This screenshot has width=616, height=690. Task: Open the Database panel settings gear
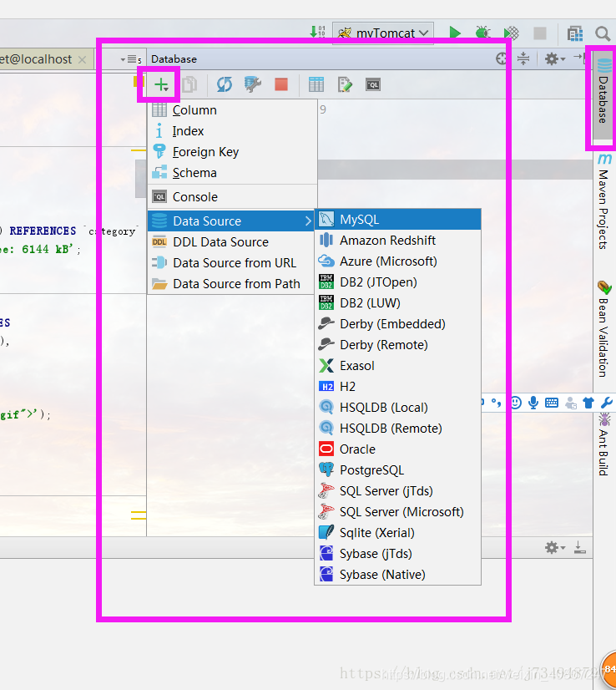(x=554, y=58)
